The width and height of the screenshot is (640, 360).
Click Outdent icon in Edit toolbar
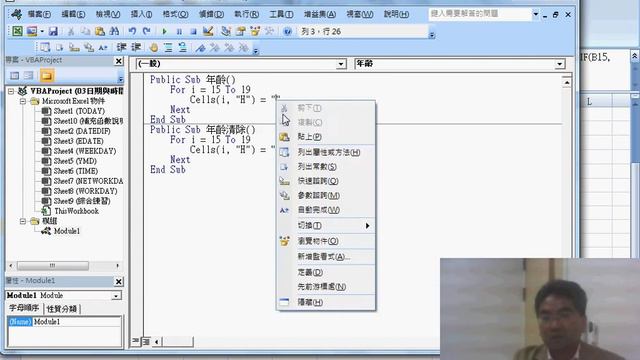[136, 47]
